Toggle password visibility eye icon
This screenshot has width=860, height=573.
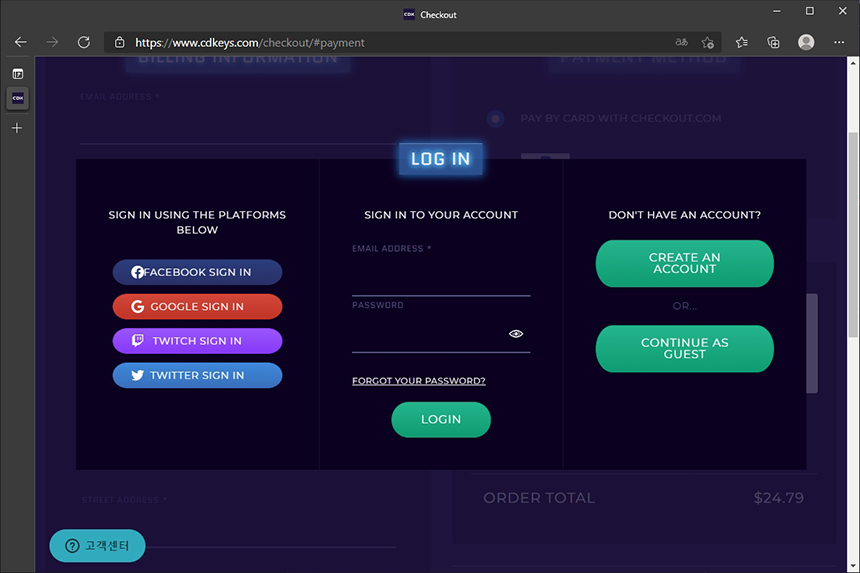click(x=516, y=334)
